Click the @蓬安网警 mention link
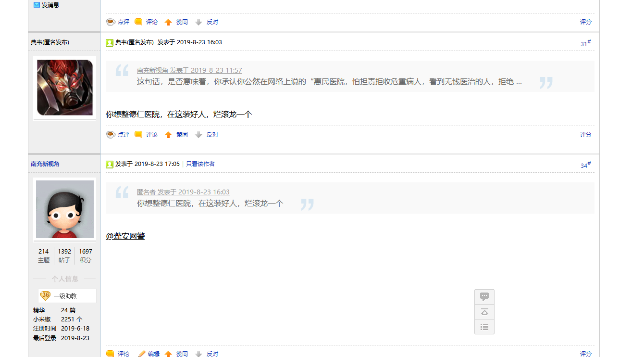644x357 pixels. (125, 236)
